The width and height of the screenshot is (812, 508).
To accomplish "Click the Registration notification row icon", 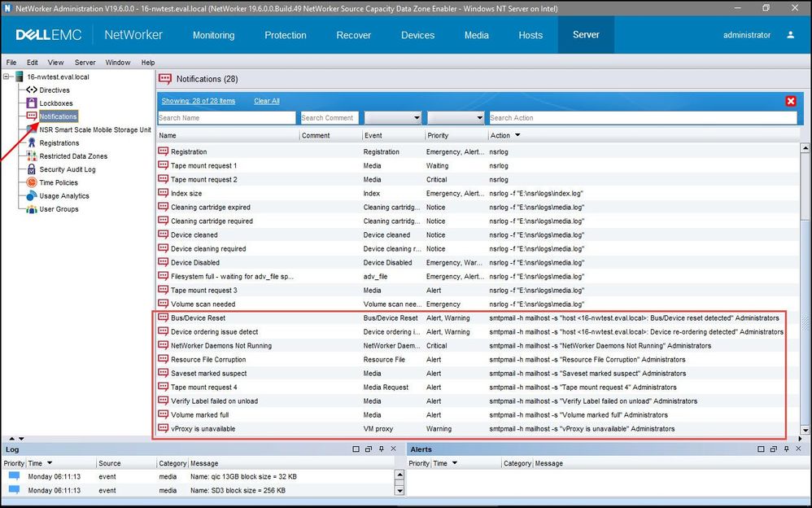I will coord(163,151).
